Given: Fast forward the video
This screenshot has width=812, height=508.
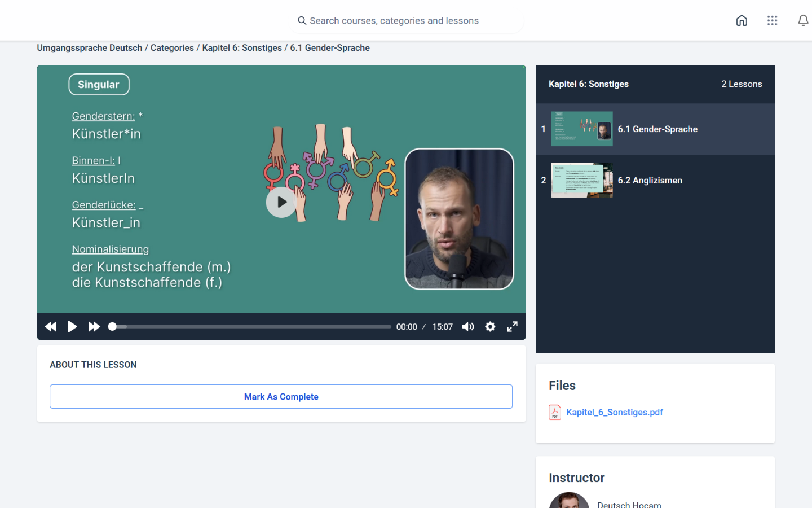Looking at the screenshot, I should click(x=94, y=327).
